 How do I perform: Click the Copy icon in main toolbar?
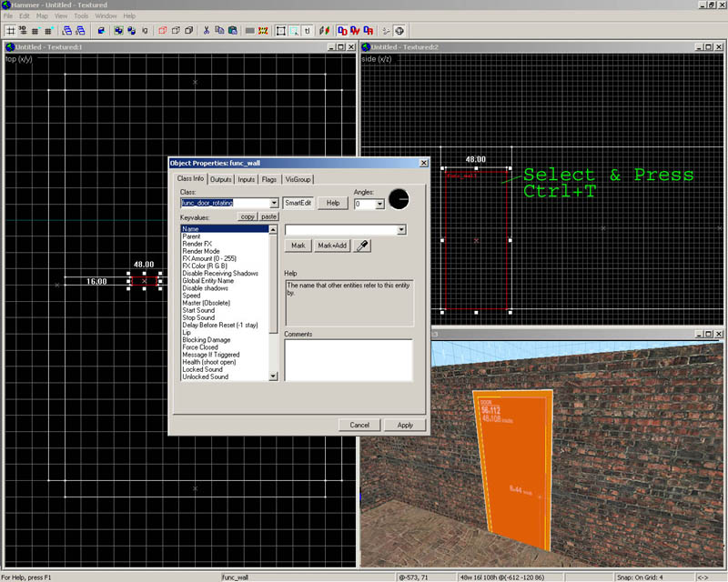click(220, 31)
